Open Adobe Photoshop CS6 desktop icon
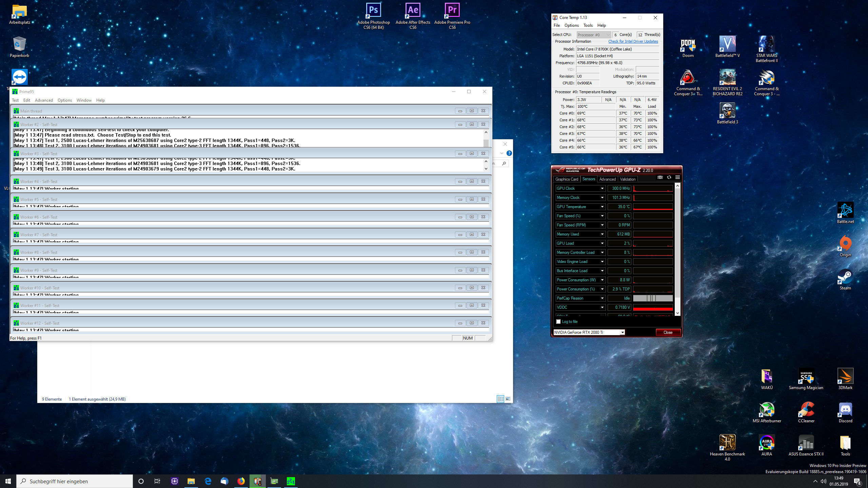The height and width of the screenshot is (488, 868). pyautogui.click(x=373, y=11)
